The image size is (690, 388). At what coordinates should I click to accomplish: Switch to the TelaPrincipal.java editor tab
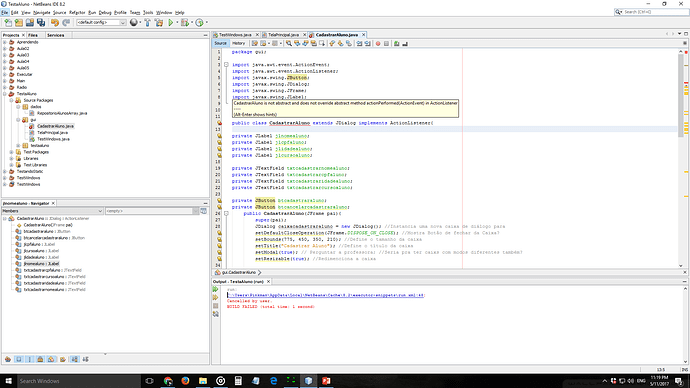click(283, 35)
